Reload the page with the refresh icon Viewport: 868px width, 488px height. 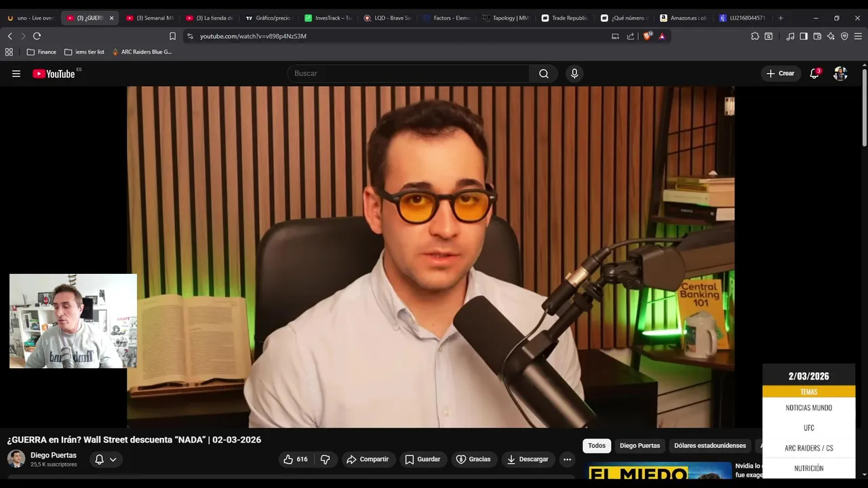click(37, 36)
